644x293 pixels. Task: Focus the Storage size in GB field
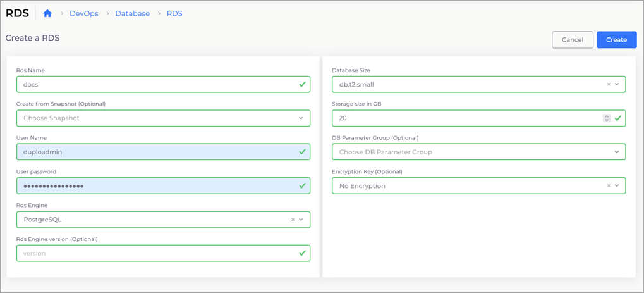coord(479,118)
